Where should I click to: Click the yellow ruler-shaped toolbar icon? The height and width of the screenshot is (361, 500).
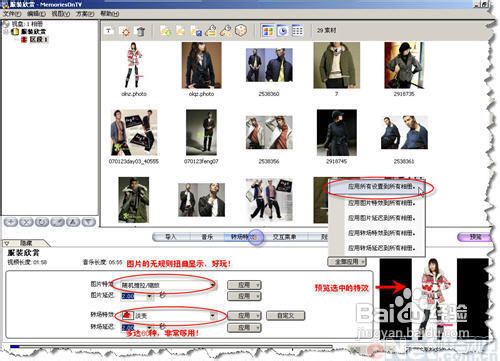pyautogui.click(x=211, y=31)
